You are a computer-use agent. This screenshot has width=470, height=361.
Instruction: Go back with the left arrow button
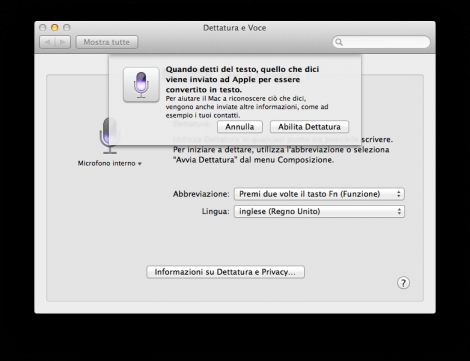[x=48, y=42]
